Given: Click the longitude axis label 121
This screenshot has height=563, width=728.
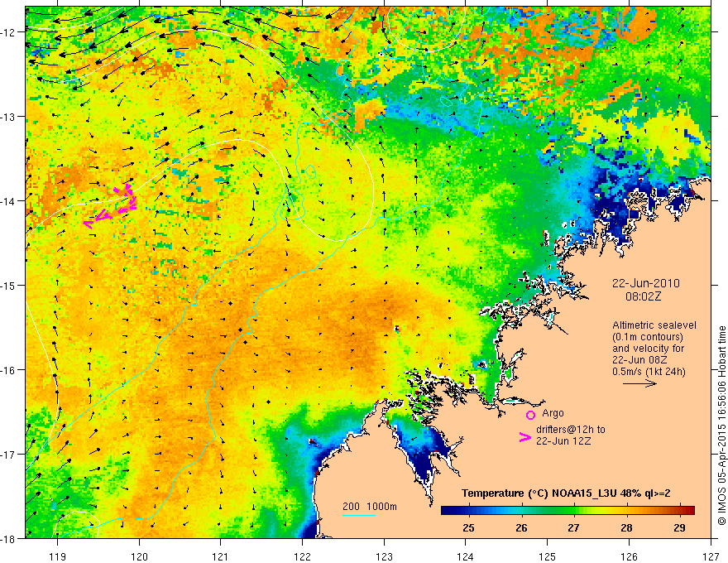Looking at the screenshot, I should pyautogui.click(x=221, y=556).
